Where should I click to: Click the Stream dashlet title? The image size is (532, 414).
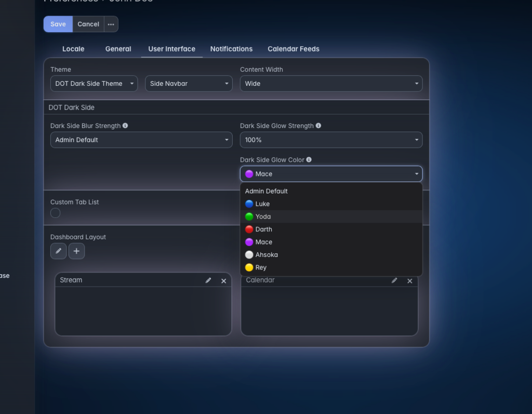71,280
